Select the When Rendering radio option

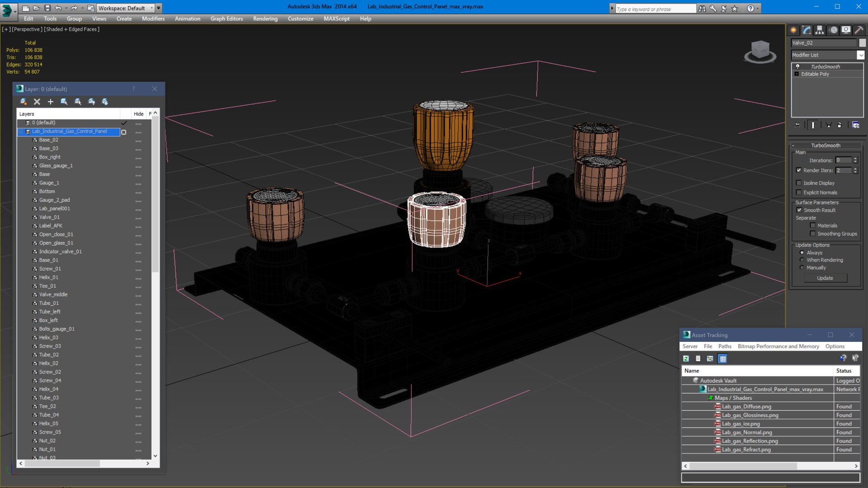(802, 260)
